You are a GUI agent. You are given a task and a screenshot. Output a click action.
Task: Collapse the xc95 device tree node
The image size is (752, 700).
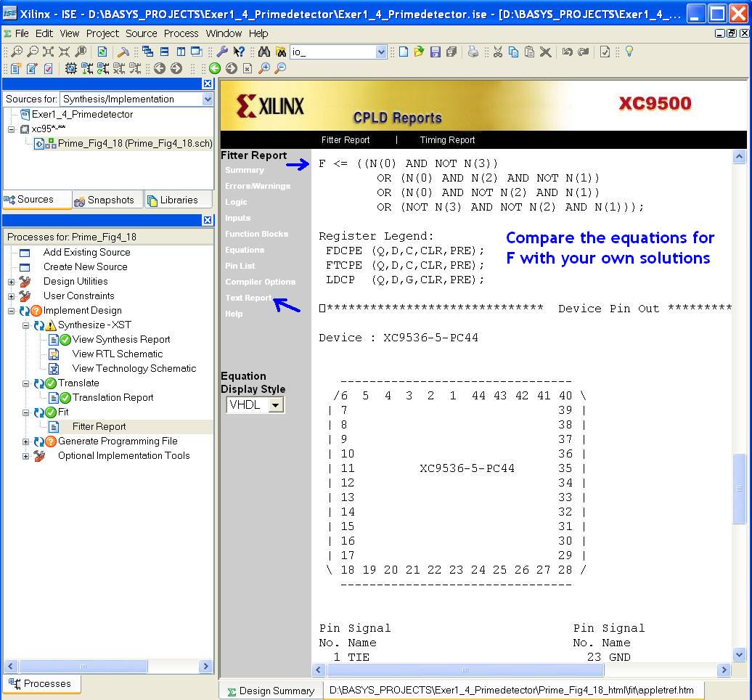(x=12, y=129)
